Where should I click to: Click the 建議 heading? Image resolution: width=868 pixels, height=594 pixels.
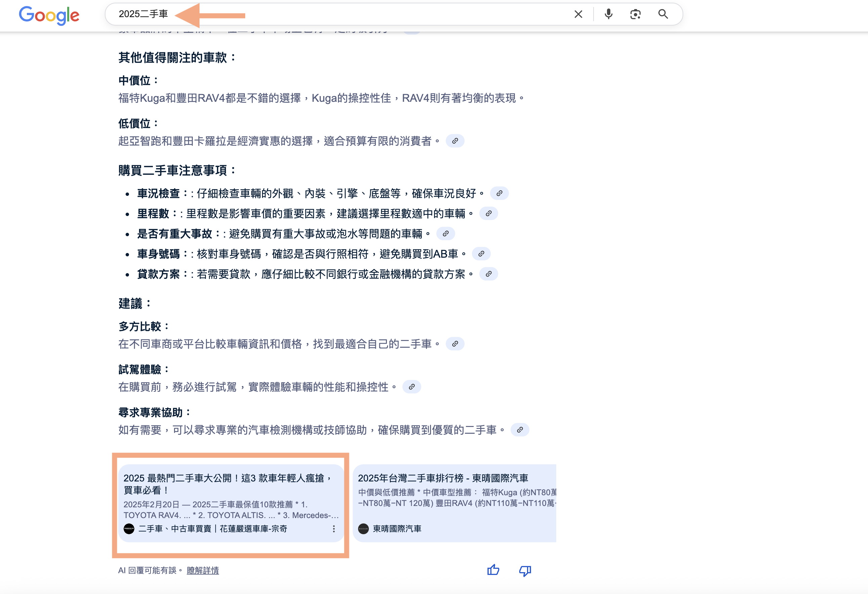click(134, 303)
